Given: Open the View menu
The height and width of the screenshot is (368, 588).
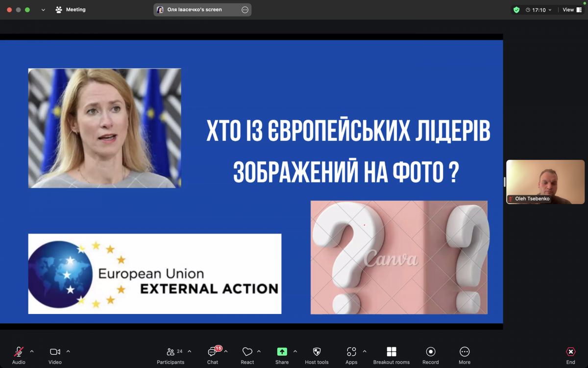Looking at the screenshot, I should (571, 9).
